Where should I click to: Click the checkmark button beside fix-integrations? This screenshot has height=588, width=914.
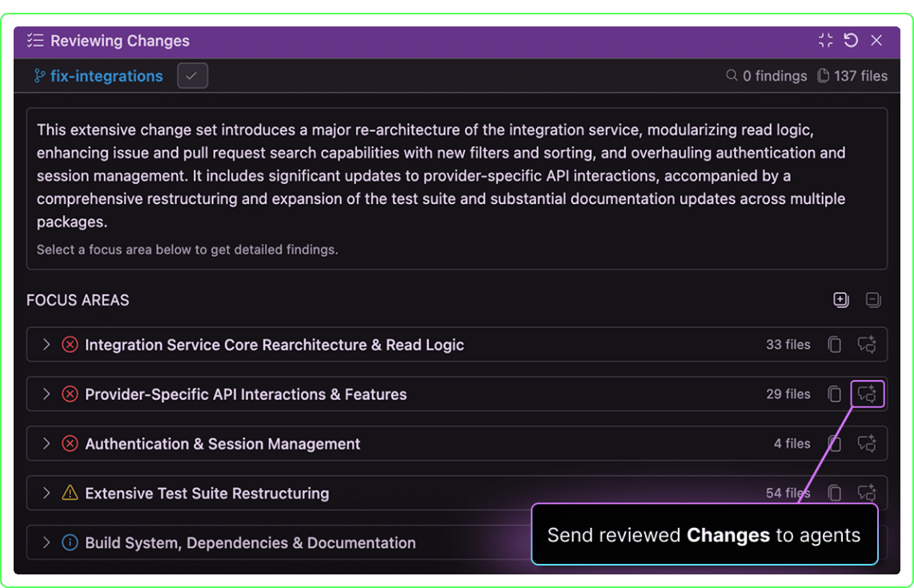(x=192, y=76)
